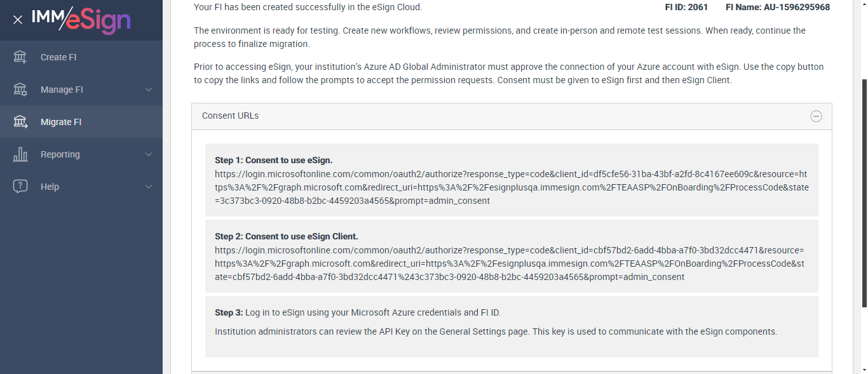Open the Help menu item

coord(50,187)
